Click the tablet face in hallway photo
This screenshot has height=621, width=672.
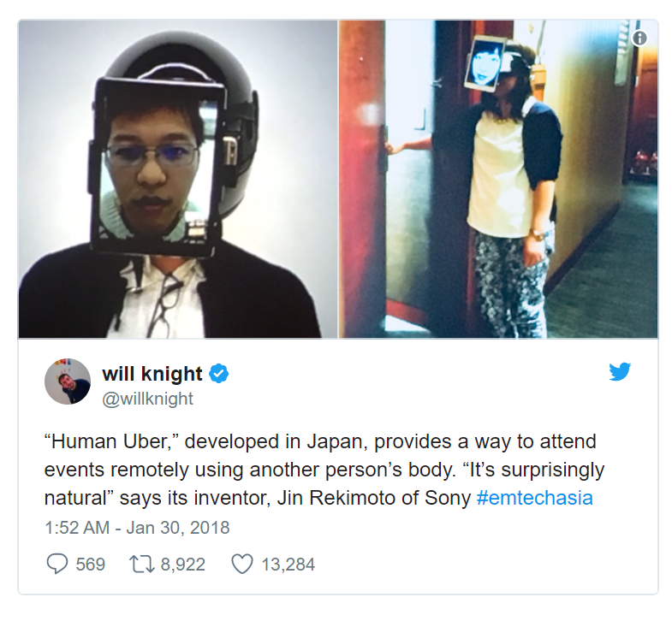coord(485,62)
